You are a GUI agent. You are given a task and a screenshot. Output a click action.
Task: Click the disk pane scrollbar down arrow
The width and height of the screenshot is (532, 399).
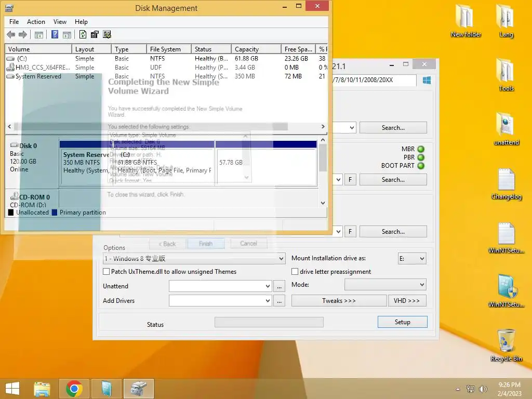(323, 203)
